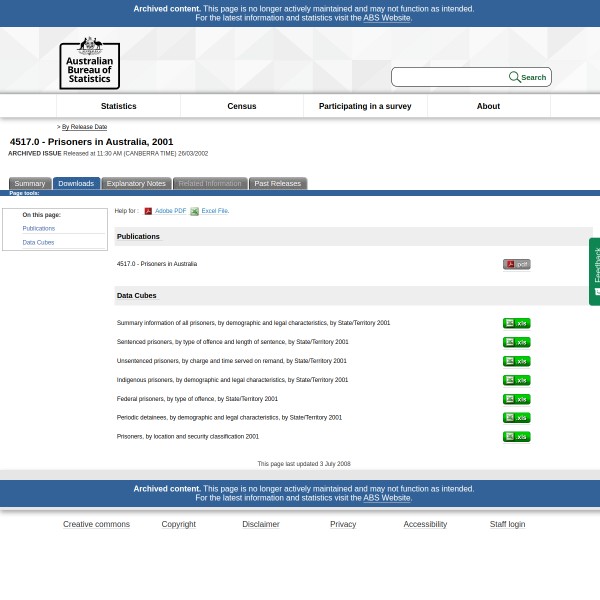
Task: Open the Feedback side tab
Action: [595, 271]
